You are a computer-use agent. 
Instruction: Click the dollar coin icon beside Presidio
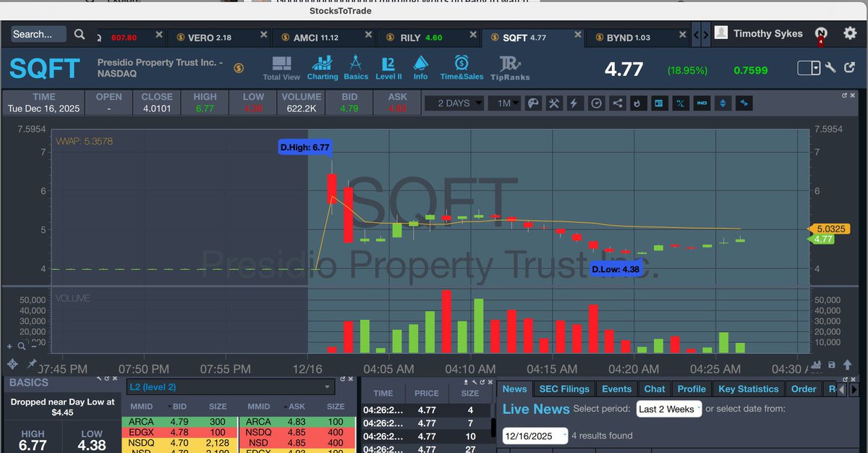tap(239, 68)
